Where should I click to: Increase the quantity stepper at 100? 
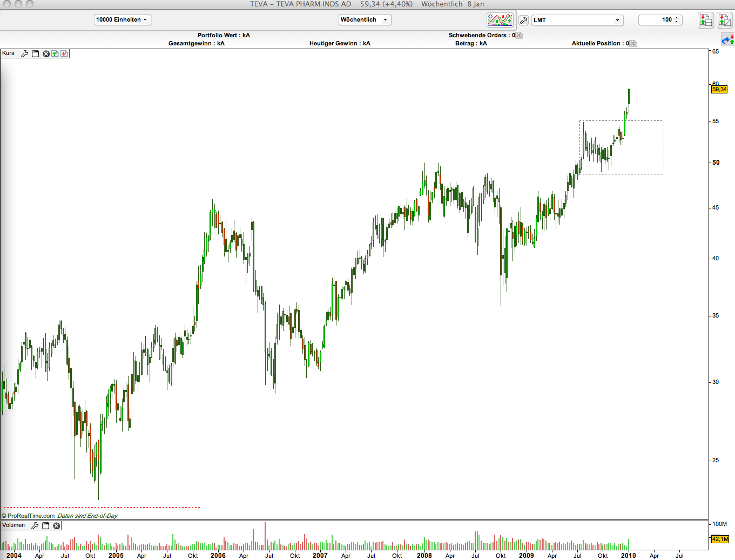pyautogui.click(x=676, y=18)
